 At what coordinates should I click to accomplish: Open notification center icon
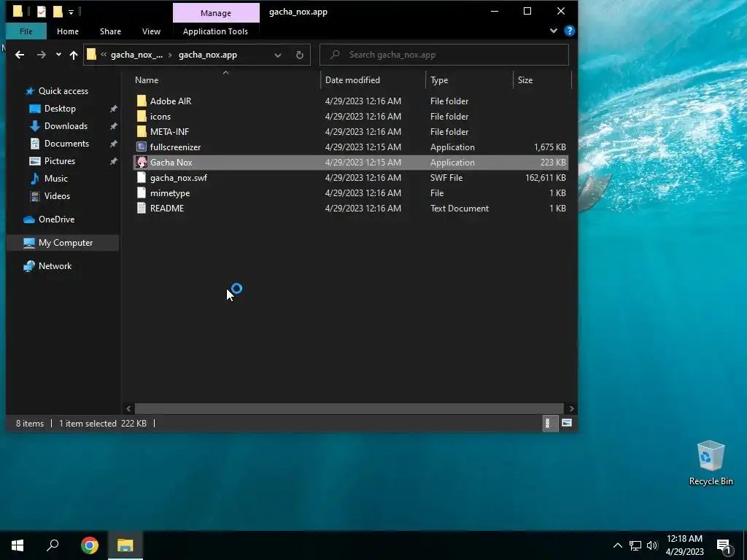click(724, 546)
